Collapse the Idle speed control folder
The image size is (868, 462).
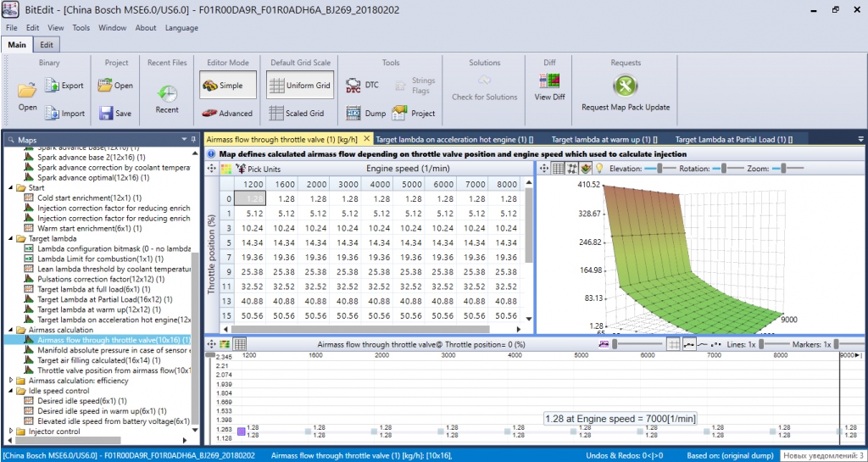(x=12, y=391)
